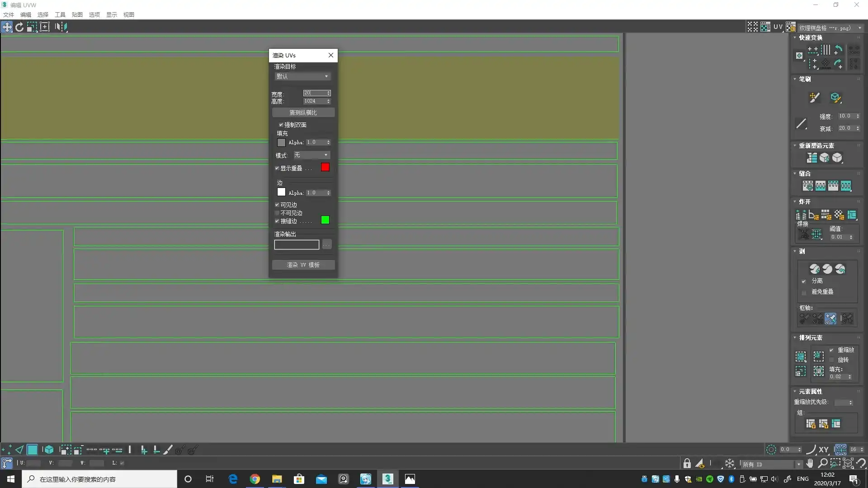
Task: Enable the 不可见边 checkbox
Action: [277, 213]
